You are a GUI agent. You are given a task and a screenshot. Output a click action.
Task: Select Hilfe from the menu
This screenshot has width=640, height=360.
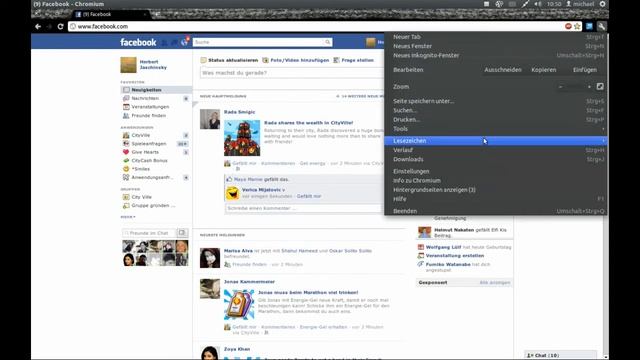point(496,199)
